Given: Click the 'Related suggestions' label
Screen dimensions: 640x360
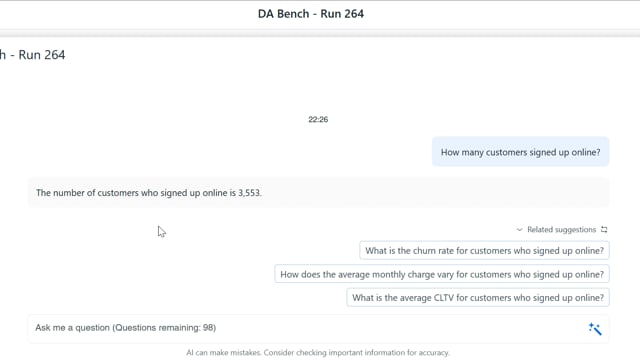Looking at the screenshot, I should [561, 230].
